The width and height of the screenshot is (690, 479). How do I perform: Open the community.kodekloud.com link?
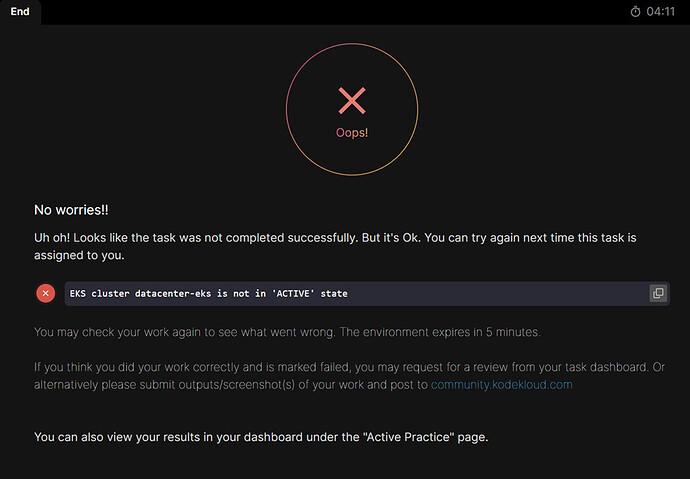[x=501, y=384]
